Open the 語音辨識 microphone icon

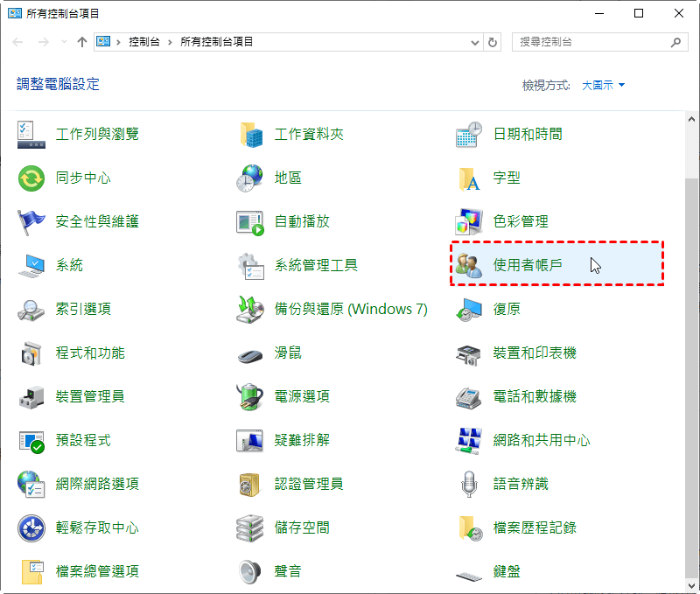pyautogui.click(x=469, y=484)
